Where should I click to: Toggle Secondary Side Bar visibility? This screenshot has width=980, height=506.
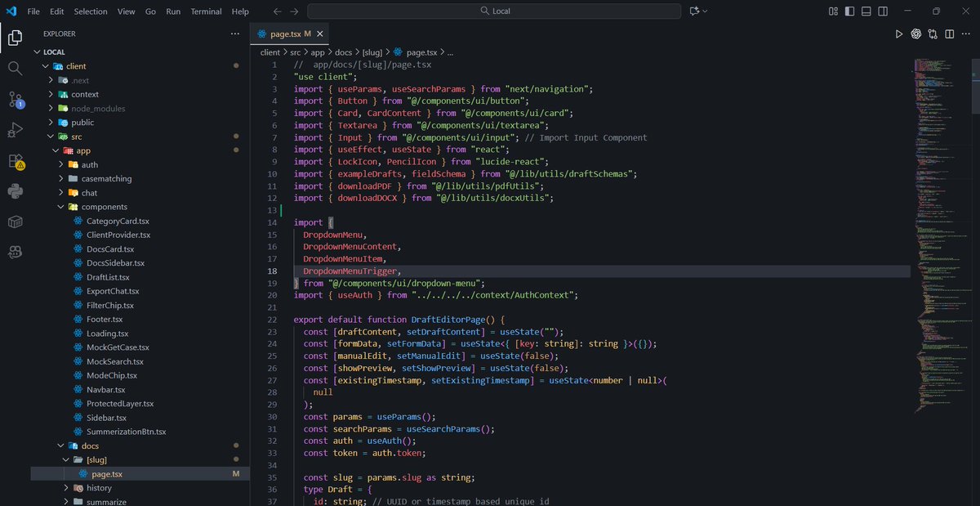click(884, 11)
